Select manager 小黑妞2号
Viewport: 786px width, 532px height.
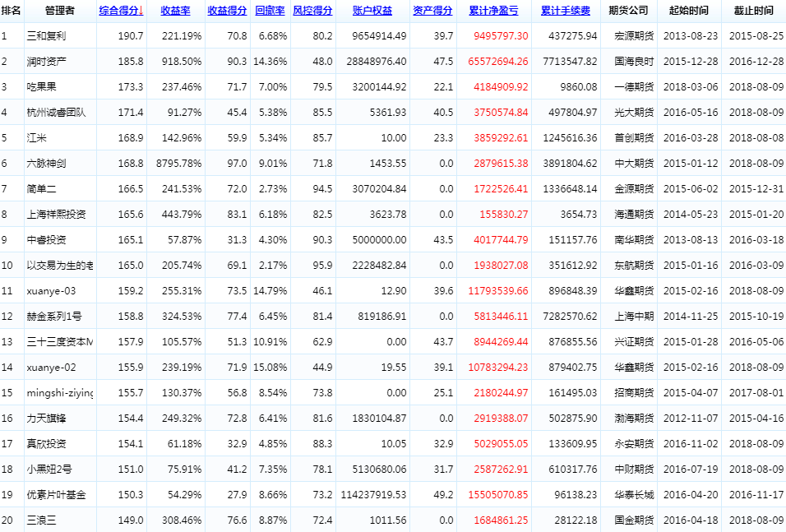click(49, 470)
